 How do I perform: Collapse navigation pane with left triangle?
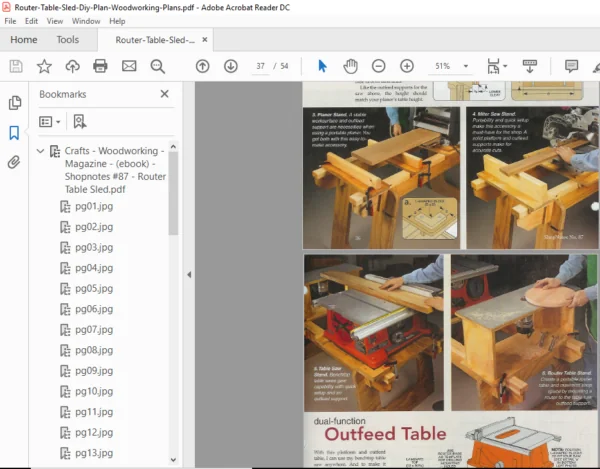pos(189,274)
